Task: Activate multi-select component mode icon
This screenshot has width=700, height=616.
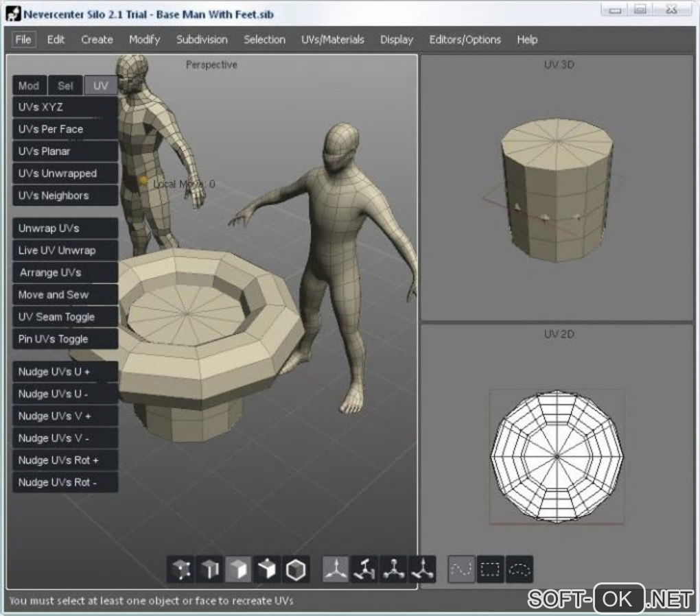Action: [266, 569]
